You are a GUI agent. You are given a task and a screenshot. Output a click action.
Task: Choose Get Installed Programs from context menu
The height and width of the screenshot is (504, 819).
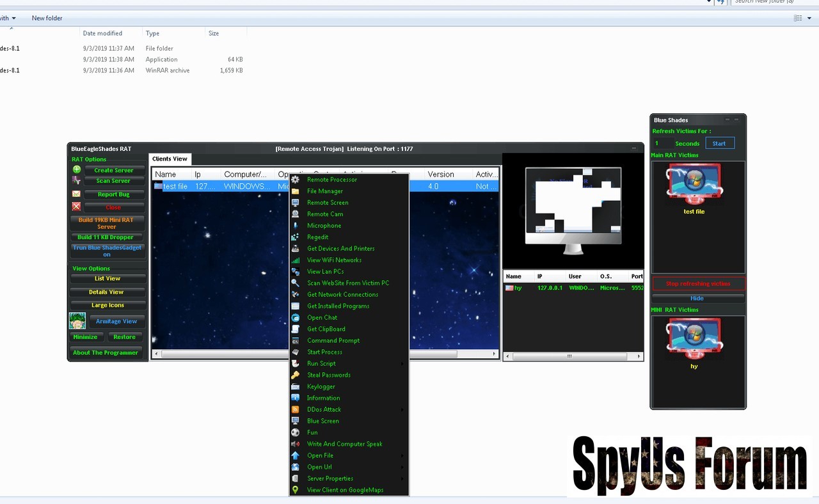(338, 306)
